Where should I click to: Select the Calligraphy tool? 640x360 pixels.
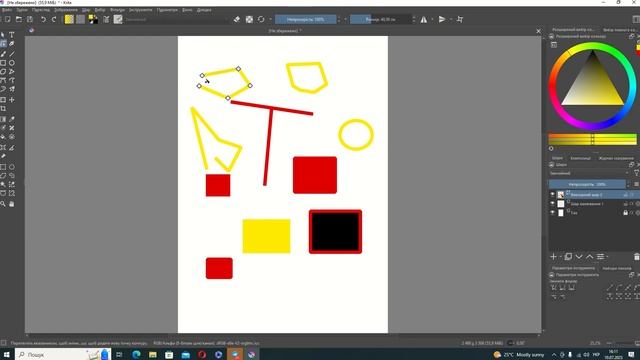[x=12, y=44]
